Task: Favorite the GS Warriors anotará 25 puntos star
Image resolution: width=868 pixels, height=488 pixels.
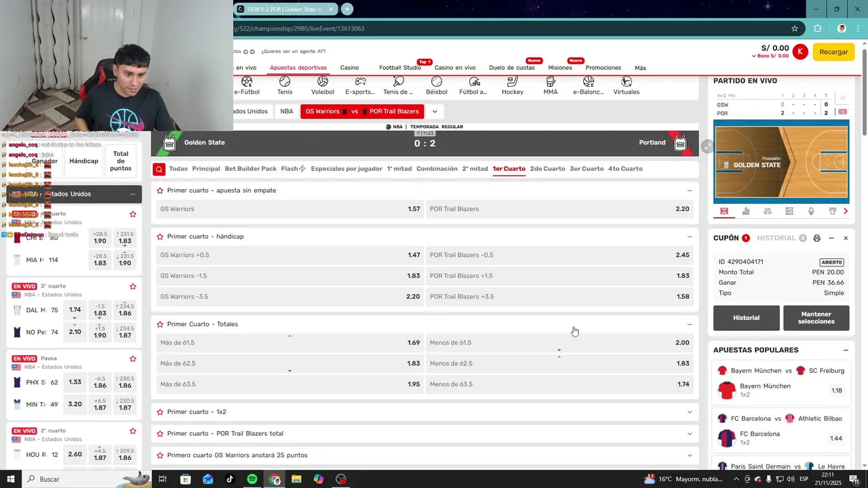Action: 161,455
